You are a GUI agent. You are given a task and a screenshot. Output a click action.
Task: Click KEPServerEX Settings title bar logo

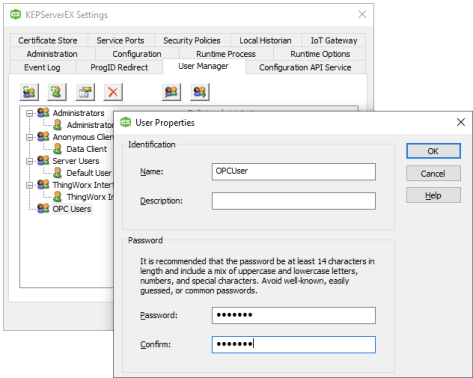(x=15, y=14)
